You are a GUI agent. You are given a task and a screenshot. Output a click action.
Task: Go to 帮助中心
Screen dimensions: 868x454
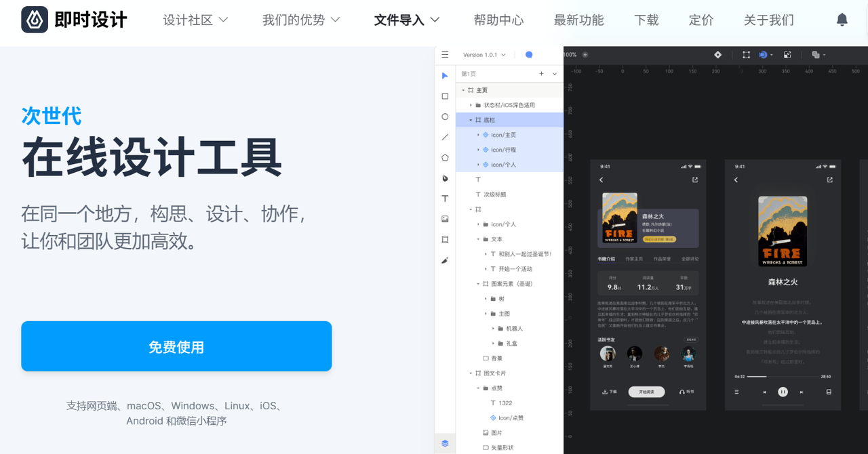point(498,20)
